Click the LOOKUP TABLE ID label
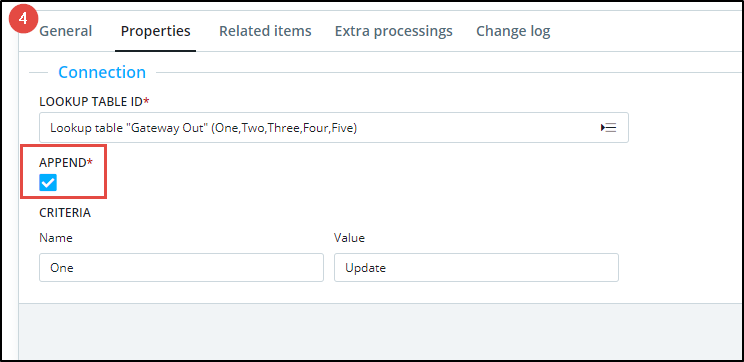 [x=91, y=101]
